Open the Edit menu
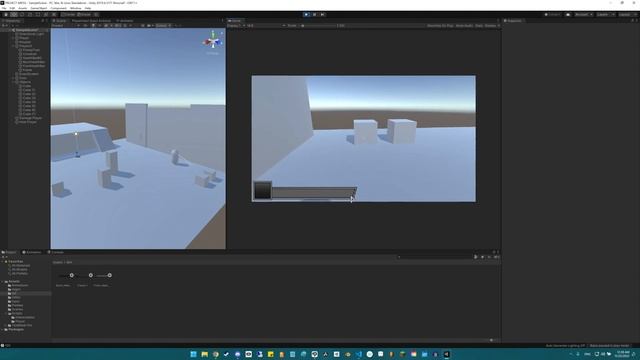The width and height of the screenshot is (640, 360). pyautogui.click(x=12, y=8)
